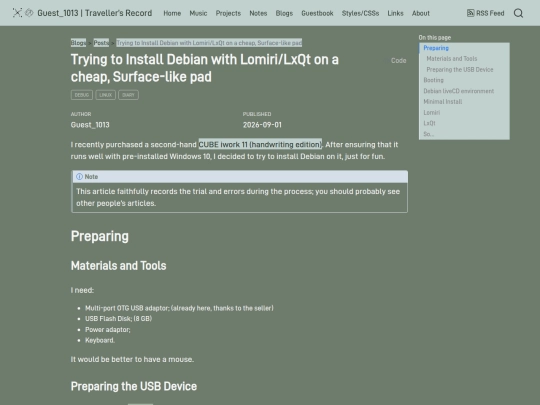Click the 'It would be better to have a mouse' text

click(x=132, y=360)
